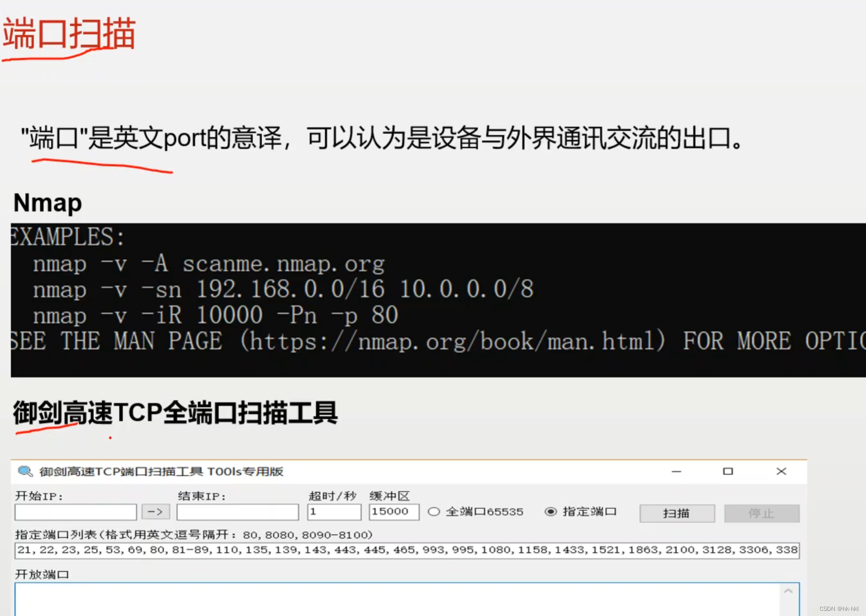Select the 指定端口 radio button
The height and width of the screenshot is (616, 866).
tap(551, 512)
